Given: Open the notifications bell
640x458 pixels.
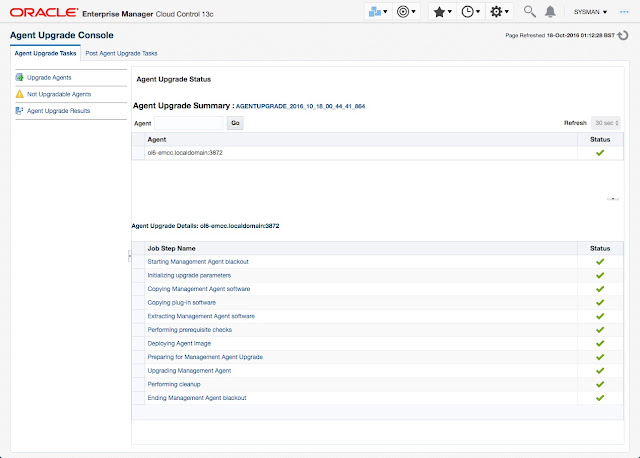Looking at the screenshot, I should (550, 11).
